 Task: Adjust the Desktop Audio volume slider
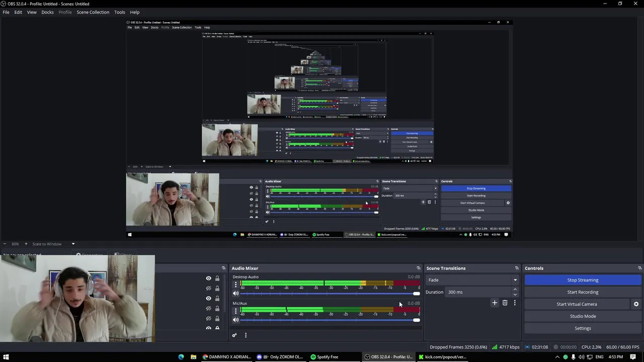click(330, 294)
